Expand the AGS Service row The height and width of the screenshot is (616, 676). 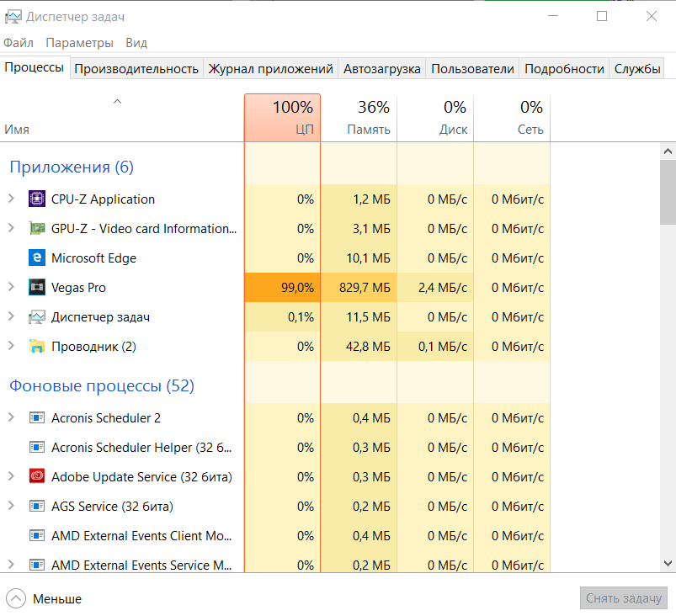(12, 506)
